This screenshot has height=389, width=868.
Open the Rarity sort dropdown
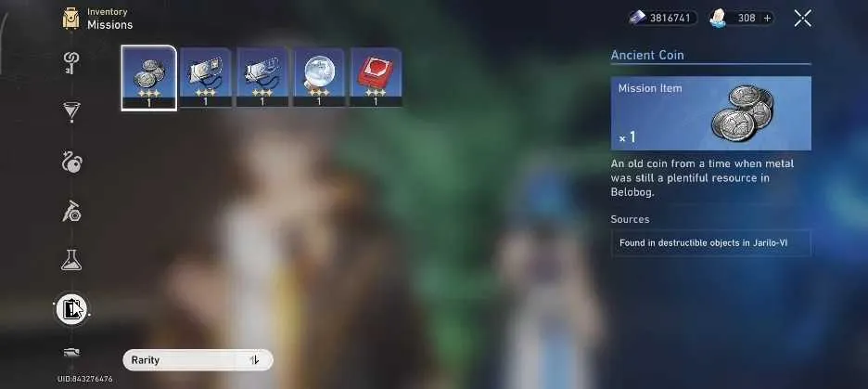click(x=198, y=360)
